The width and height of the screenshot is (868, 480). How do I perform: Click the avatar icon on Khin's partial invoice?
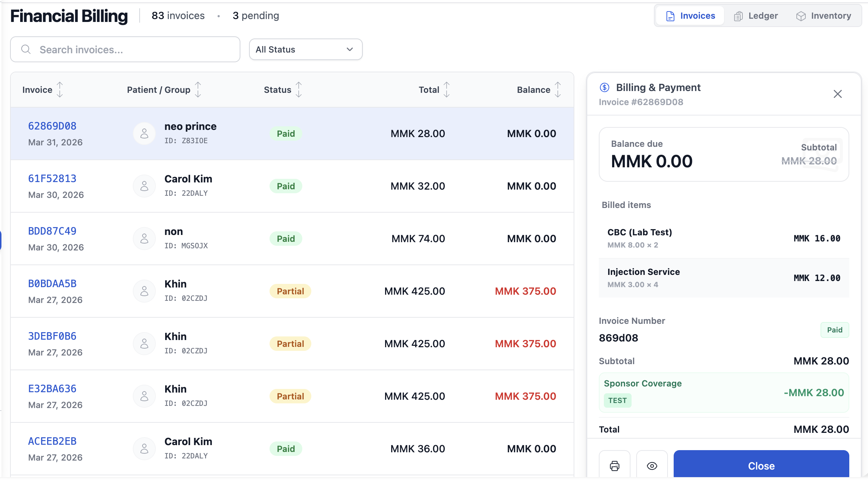(x=144, y=291)
